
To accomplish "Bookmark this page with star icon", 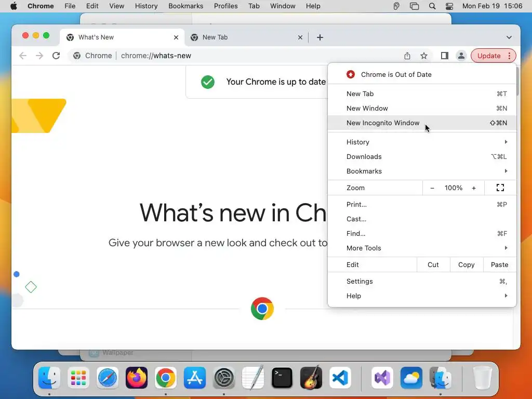I will click(x=424, y=56).
